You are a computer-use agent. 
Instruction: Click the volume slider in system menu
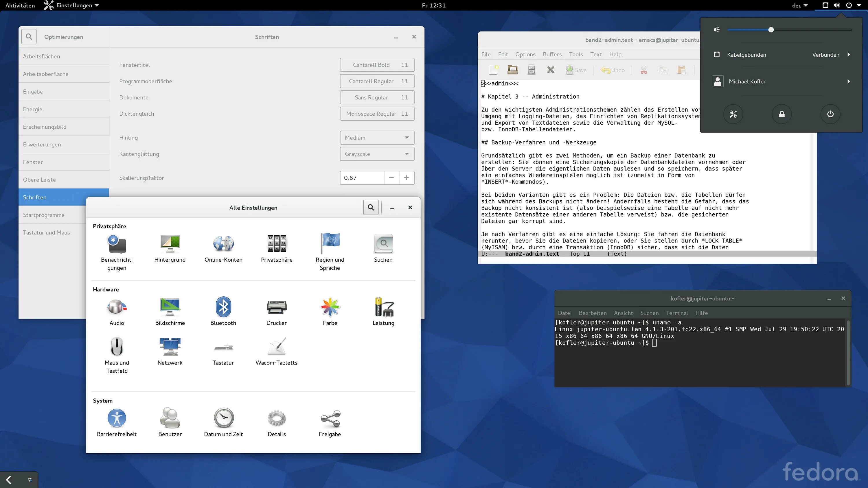pyautogui.click(x=770, y=30)
